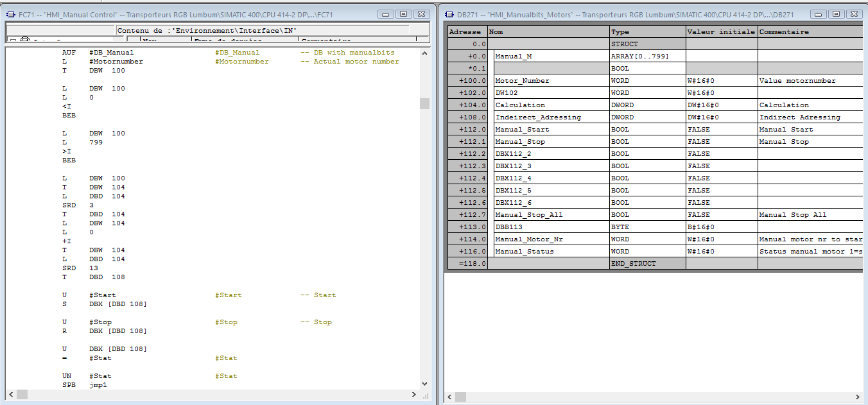This screenshot has width=868, height=405.
Task: Click scroll up arrow in FC71 code area
Action: (x=424, y=53)
